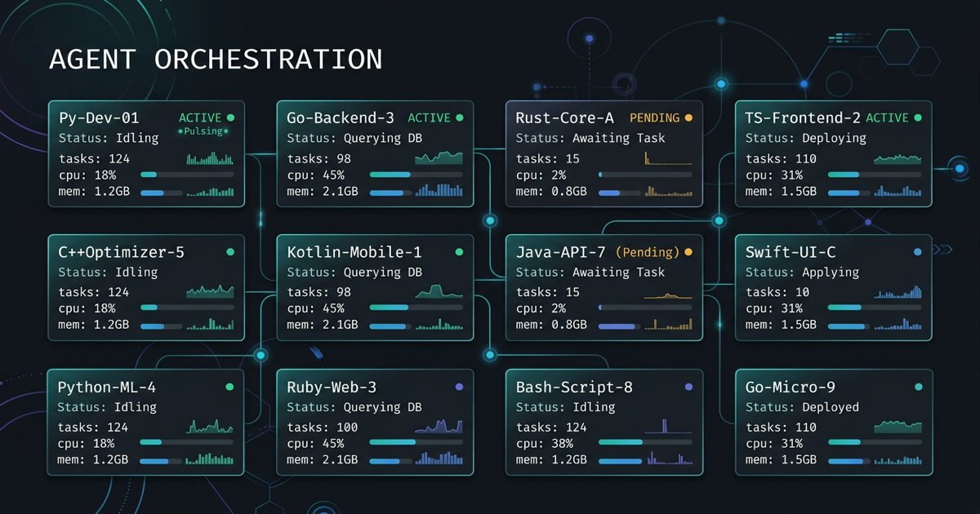The width and height of the screenshot is (980, 514).
Task: Select the Go-Backend-3 agent title
Action: (x=341, y=118)
